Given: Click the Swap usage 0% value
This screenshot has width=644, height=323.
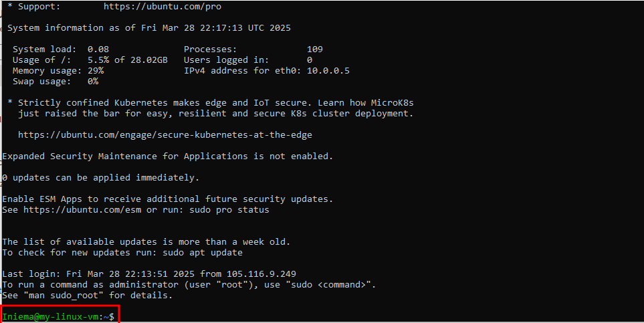Looking at the screenshot, I should (x=93, y=82).
